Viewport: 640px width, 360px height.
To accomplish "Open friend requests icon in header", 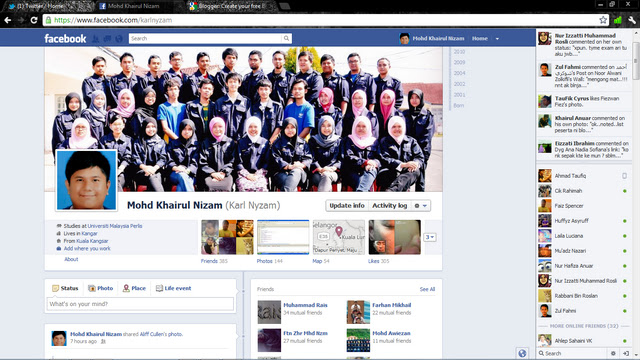I will pyautogui.click(x=96, y=39).
